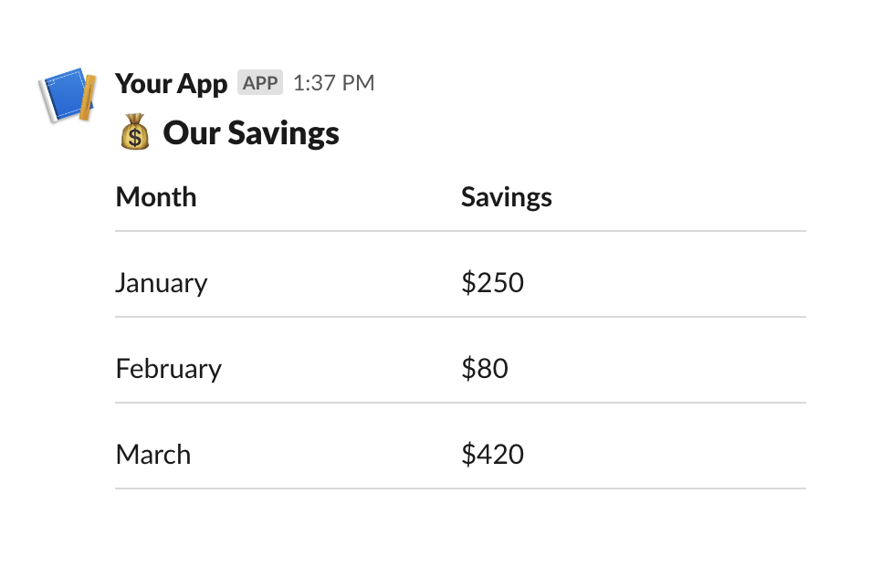Select the February row label
The image size is (871, 588).
[168, 369]
